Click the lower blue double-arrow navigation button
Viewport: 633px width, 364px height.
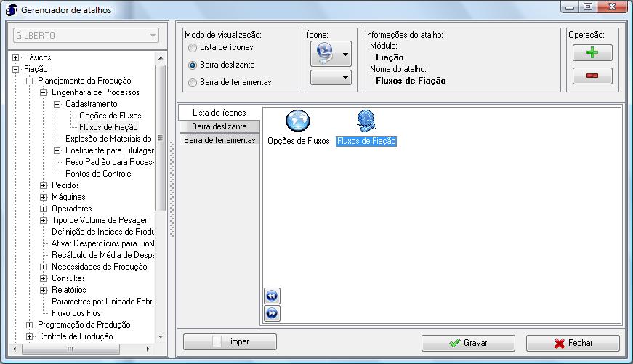pos(272,313)
